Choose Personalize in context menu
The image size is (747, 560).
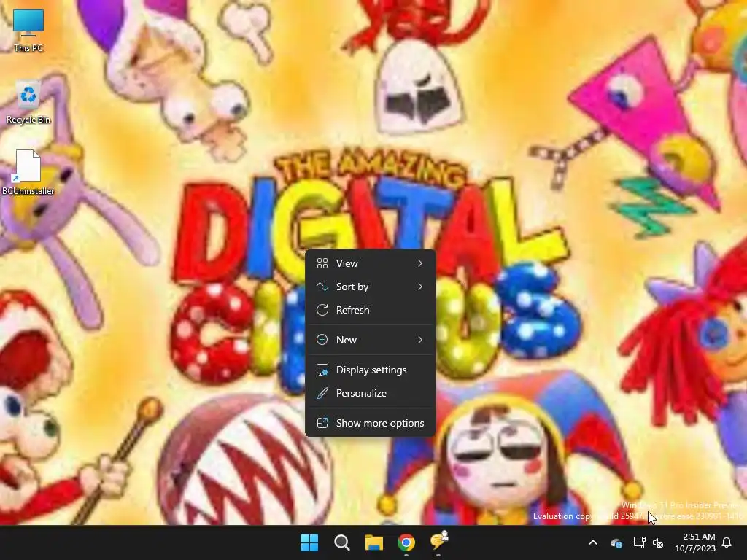pos(370,393)
